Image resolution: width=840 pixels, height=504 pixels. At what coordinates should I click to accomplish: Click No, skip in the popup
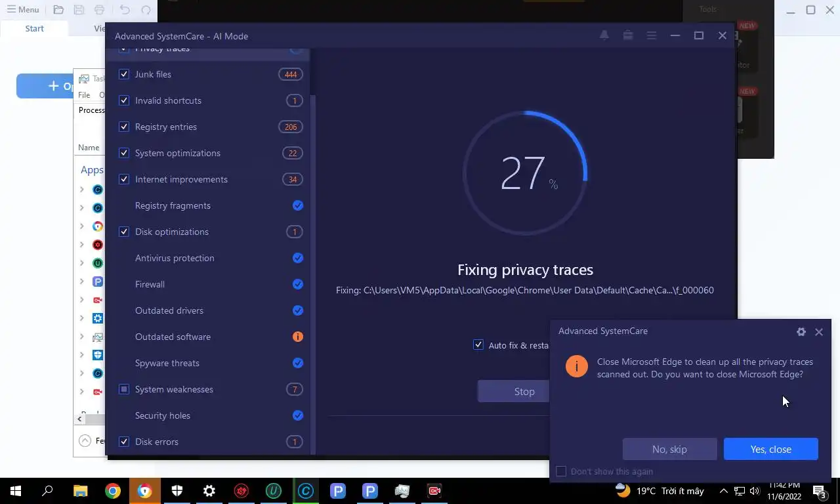coord(669,449)
